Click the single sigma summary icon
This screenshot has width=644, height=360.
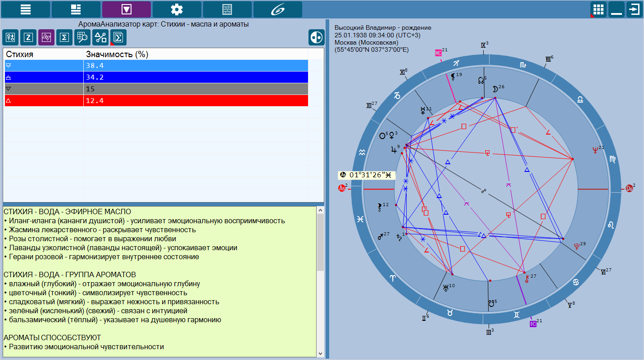pyautogui.click(x=64, y=38)
